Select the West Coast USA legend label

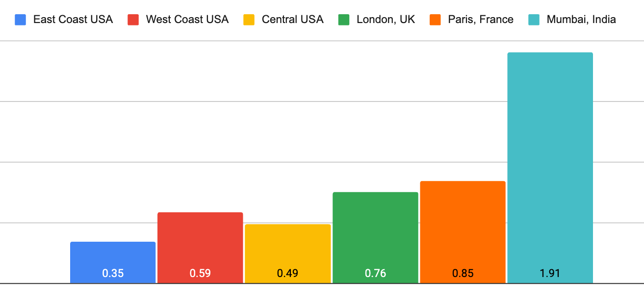pos(187,20)
